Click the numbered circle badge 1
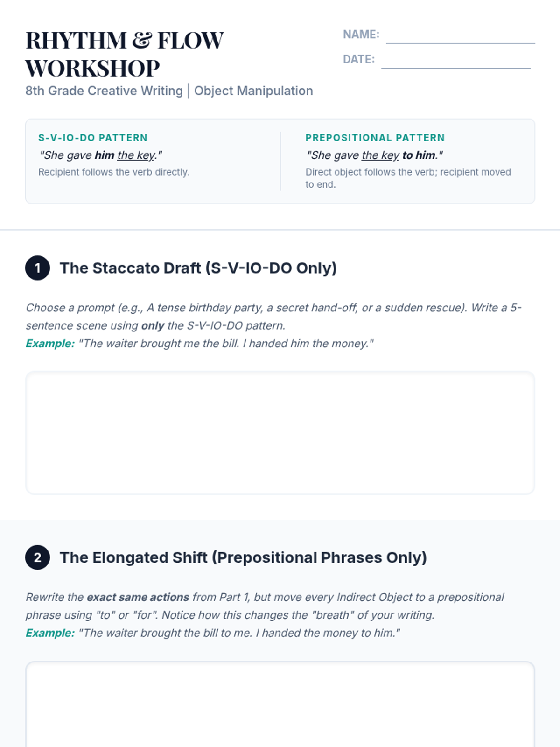This screenshot has height=747, width=560. [37, 268]
